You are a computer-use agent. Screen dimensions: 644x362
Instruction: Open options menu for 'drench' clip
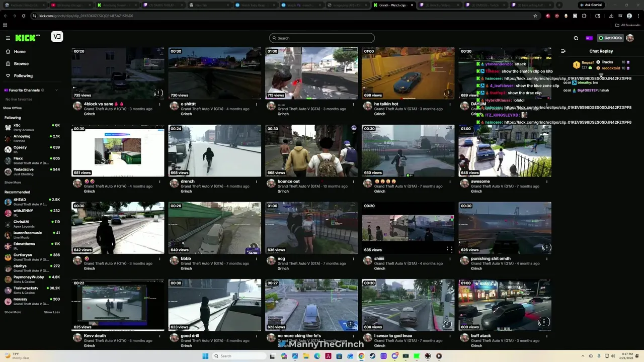pos(257,182)
